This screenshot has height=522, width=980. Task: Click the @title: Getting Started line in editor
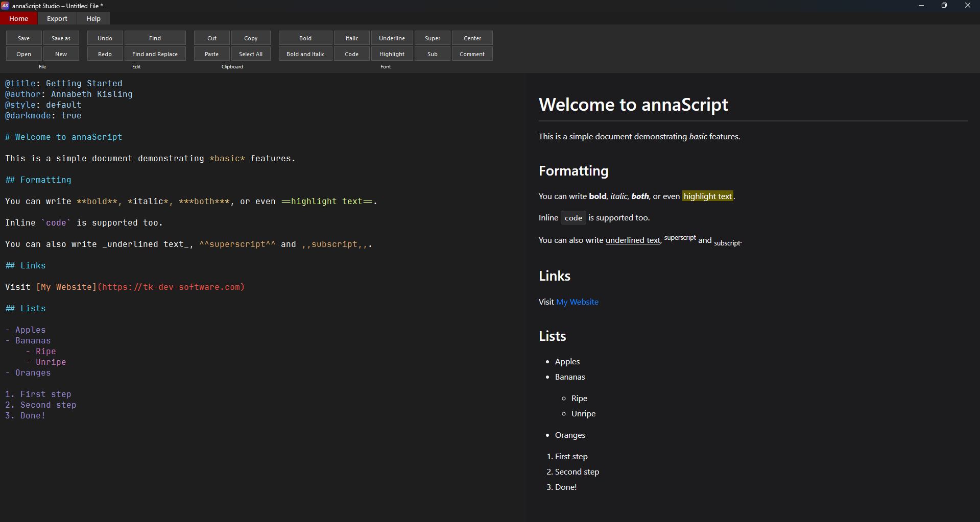pyautogui.click(x=64, y=84)
